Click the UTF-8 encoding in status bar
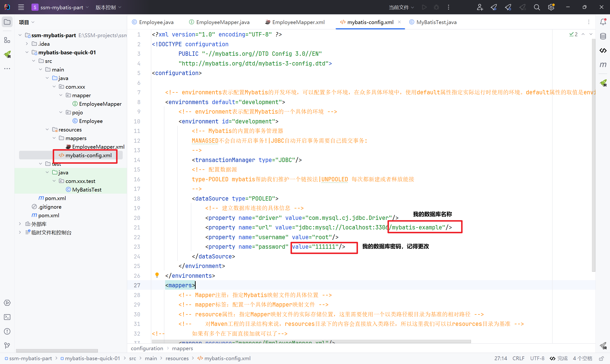Screen dimensions: 610x364 (537, 358)
